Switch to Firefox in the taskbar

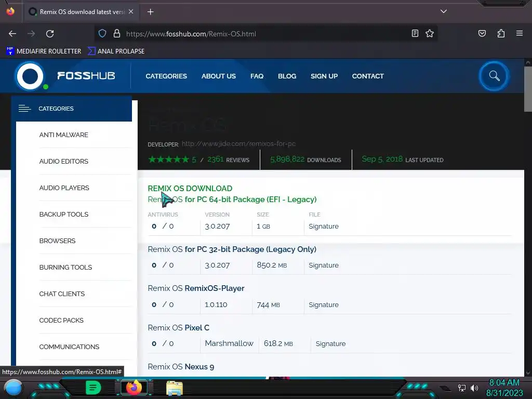point(134,387)
